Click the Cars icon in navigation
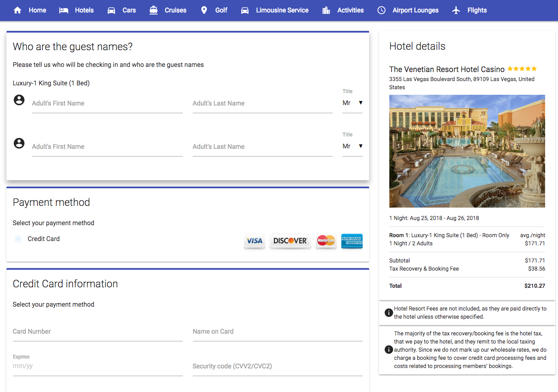 [111, 10]
